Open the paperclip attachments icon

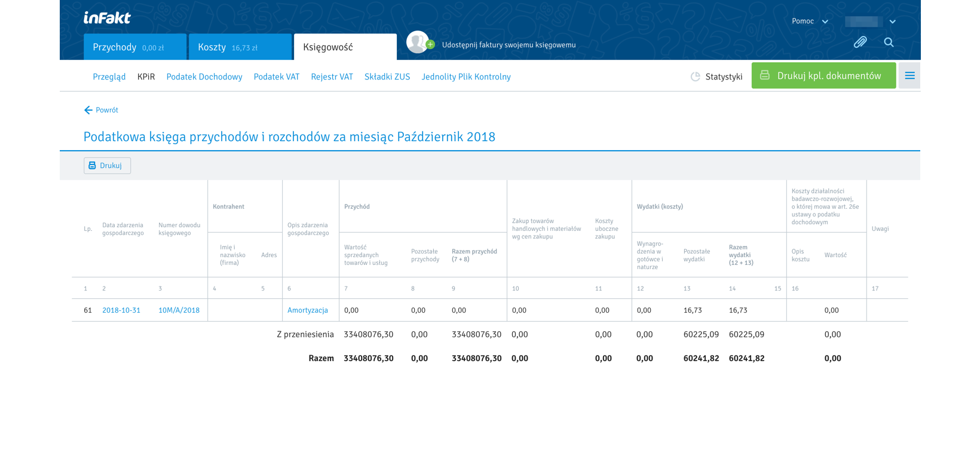tap(860, 42)
